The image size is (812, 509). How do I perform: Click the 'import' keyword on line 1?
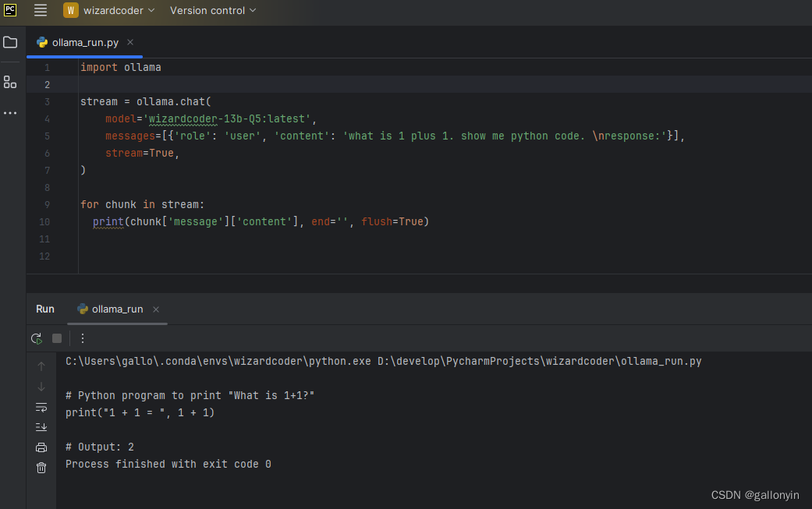click(99, 67)
